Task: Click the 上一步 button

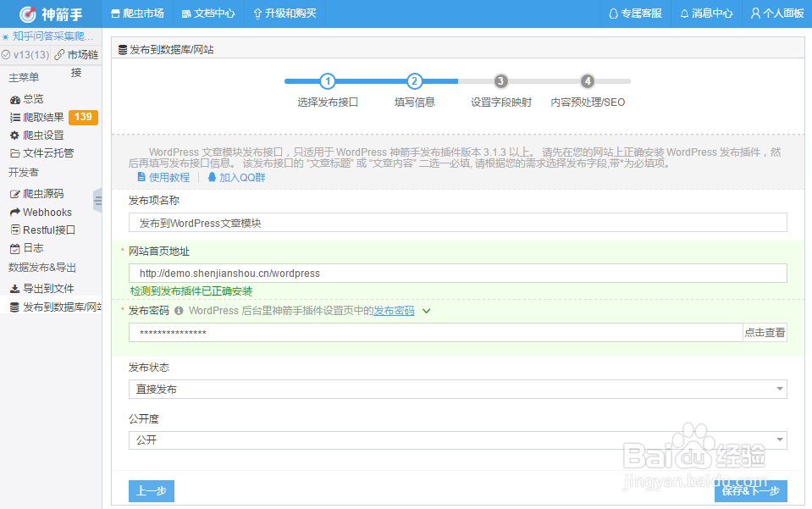Action: point(152,491)
